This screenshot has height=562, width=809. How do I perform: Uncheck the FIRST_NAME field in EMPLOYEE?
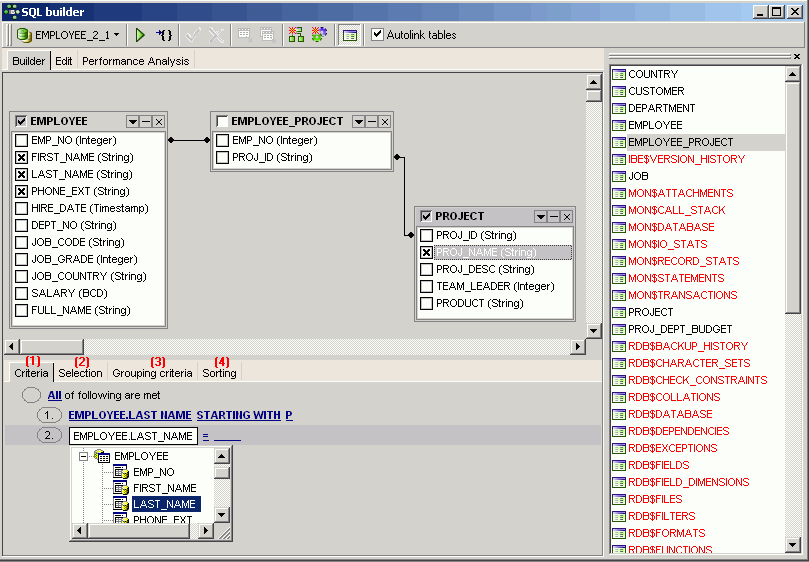click(21, 158)
